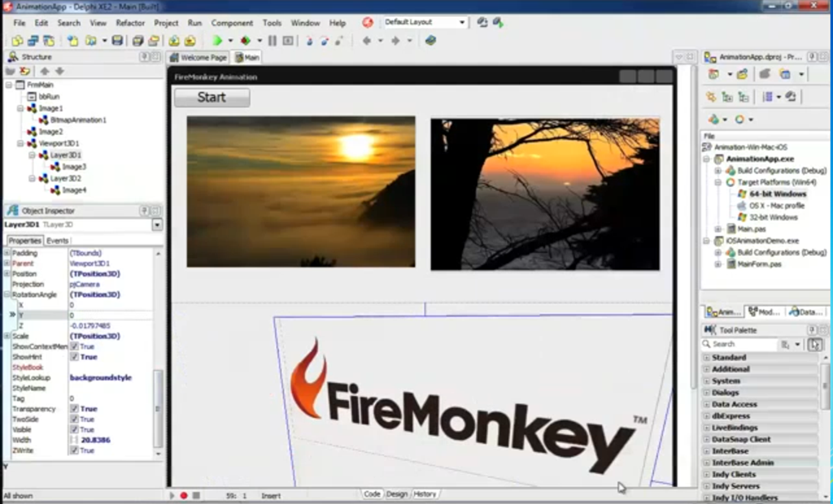Click the Sync icon in Project Manager

(711, 97)
